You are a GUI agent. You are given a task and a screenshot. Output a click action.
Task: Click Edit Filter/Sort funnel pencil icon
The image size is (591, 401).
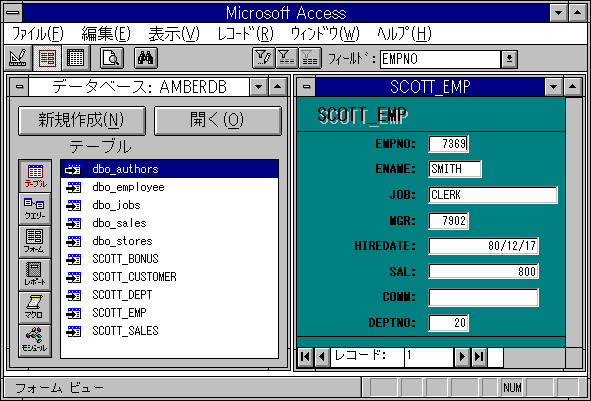tap(263, 58)
